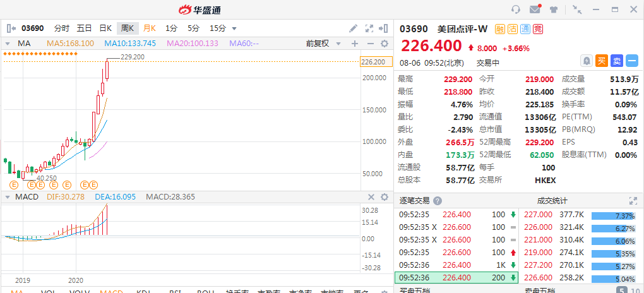644x293 pixels.
Task: Select the pencil drawing tool
Action: [x=353, y=28]
